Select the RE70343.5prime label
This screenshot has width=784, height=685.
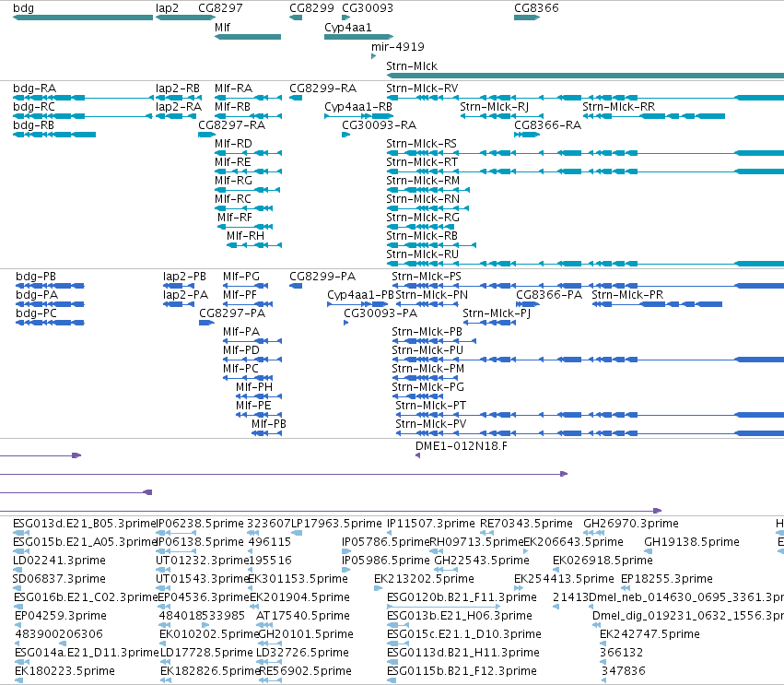tap(526, 524)
